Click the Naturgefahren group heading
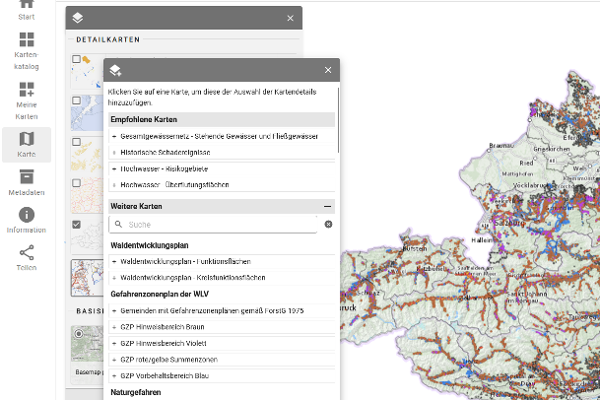600x400 pixels. pos(135,392)
